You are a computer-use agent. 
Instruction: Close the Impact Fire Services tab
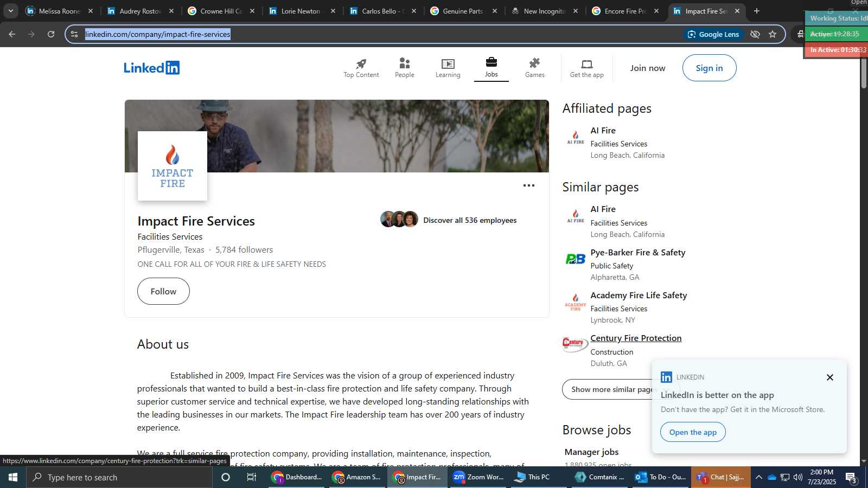pos(737,11)
